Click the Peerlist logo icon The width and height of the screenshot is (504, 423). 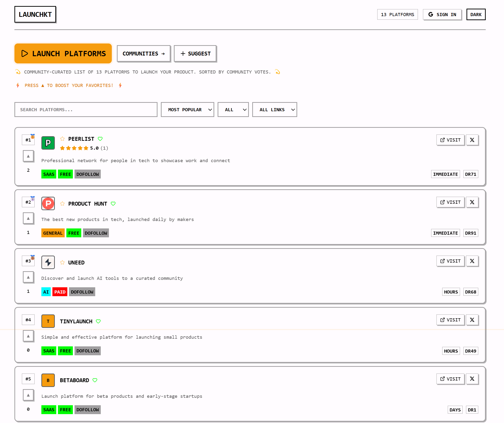coord(48,143)
